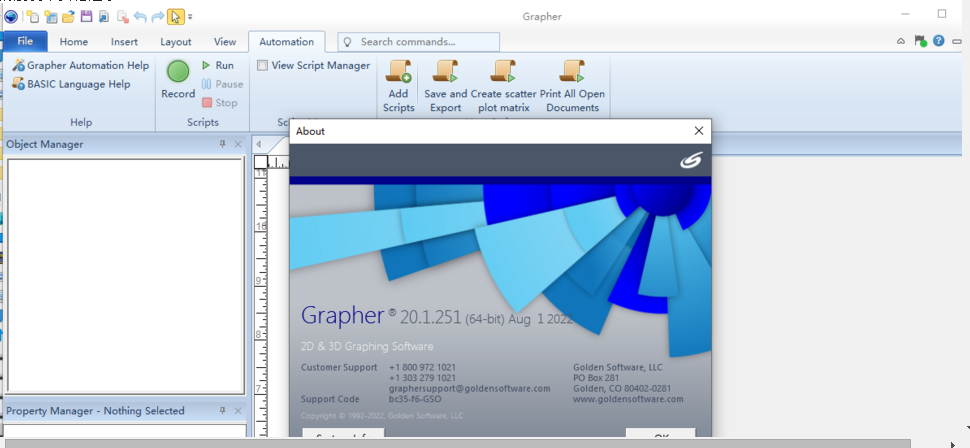Enable the View Script Manager checkbox

pyautogui.click(x=263, y=66)
